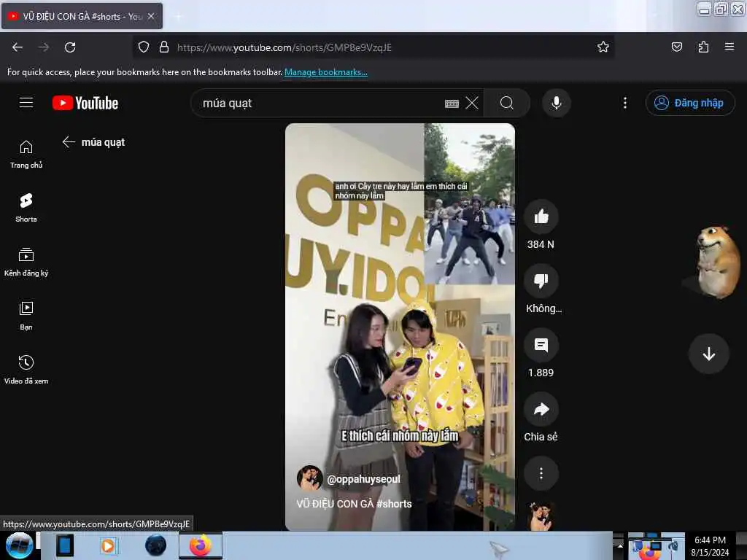
Task: Click the browser back arrow
Action: point(18,47)
